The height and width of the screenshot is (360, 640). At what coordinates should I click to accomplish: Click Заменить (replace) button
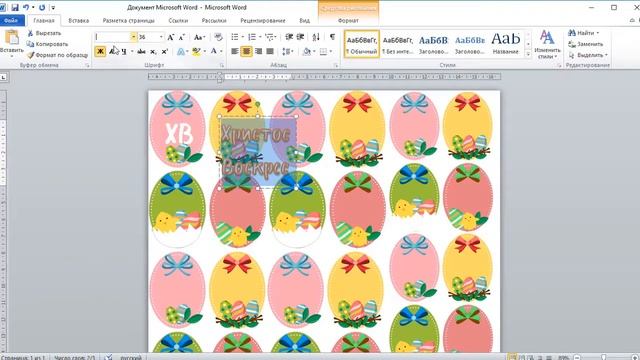tap(586, 44)
